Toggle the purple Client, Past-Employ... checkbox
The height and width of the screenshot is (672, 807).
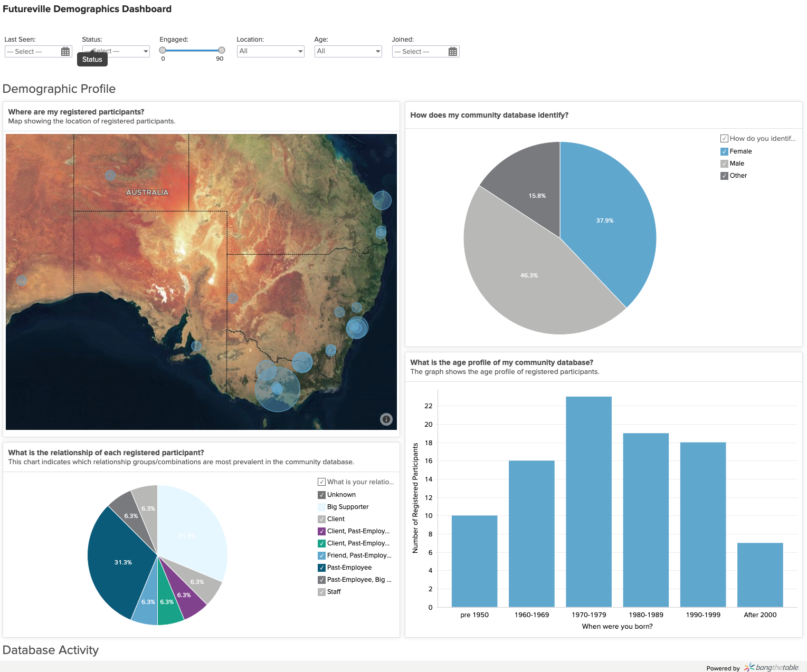coord(321,531)
